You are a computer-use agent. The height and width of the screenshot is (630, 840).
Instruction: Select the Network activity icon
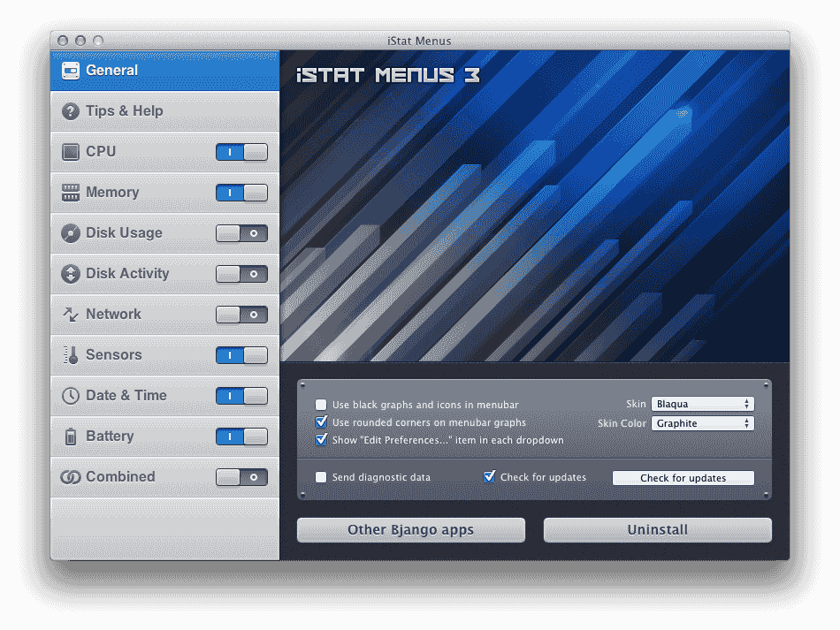69,314
